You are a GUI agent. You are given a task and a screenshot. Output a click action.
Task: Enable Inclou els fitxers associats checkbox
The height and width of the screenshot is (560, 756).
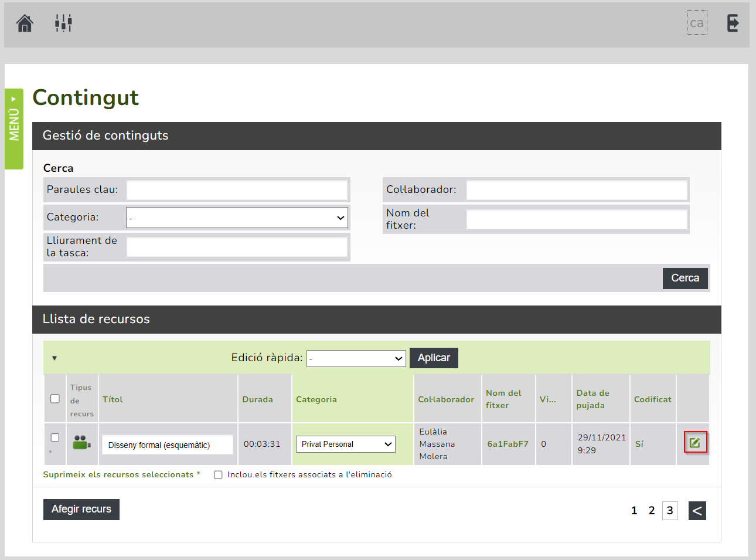coord(218,475)
